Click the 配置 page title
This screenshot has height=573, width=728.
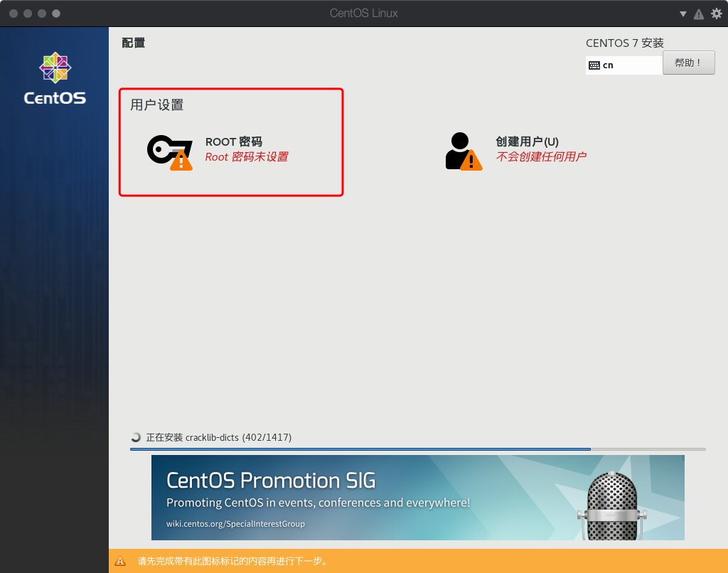click(x=133, y=43)
